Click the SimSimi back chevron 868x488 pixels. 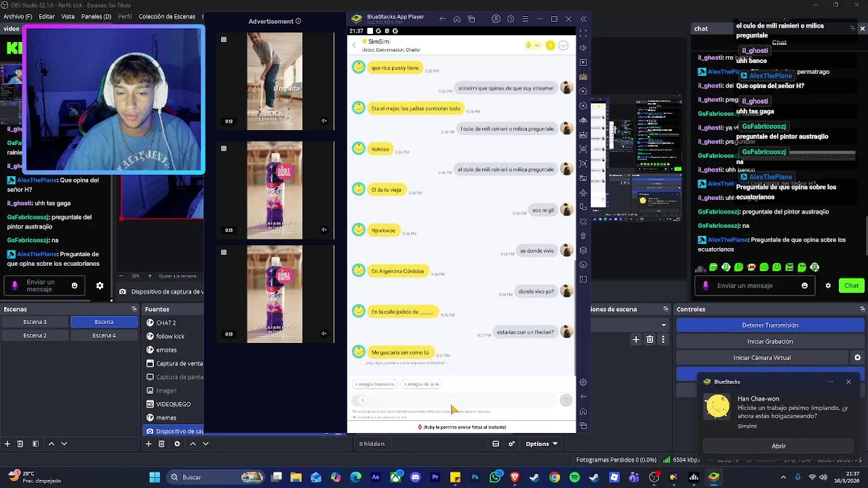pyautogui.click(x=354, y=45)
